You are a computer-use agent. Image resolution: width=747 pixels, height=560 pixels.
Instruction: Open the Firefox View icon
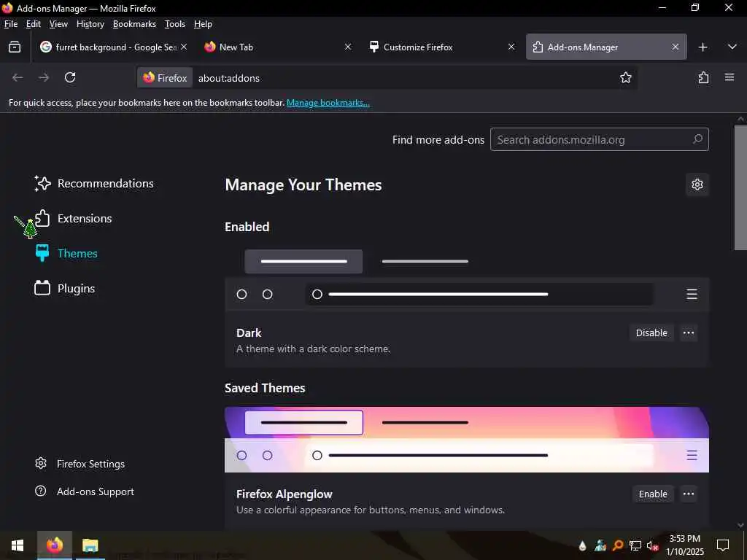pyautogui.click(x=15, y=47)
